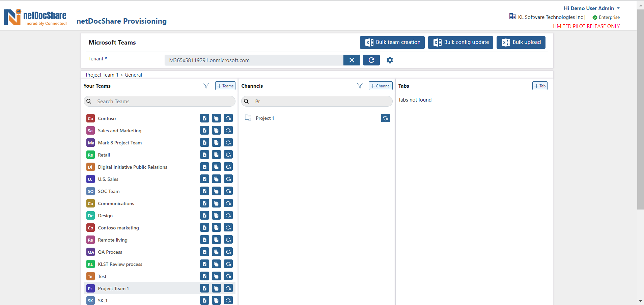Screen dimensions: 644x305
Task: Select the Communications team
Action: pos(116,203)
